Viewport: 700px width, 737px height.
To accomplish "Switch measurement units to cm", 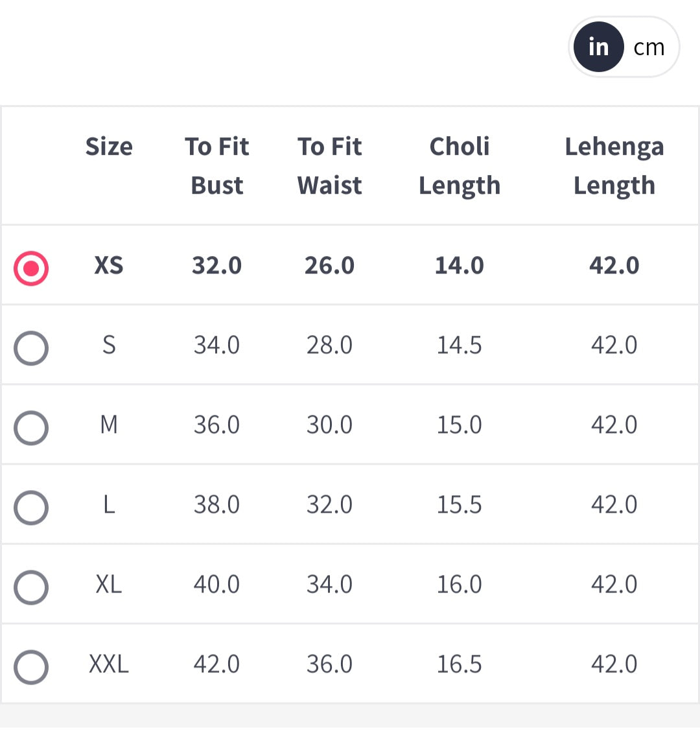I will 649,47.
